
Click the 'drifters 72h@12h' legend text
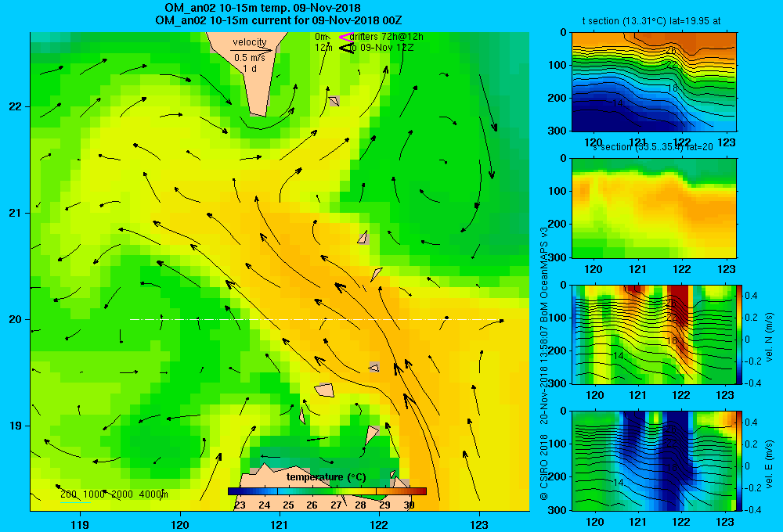click(x=387, y=37)
